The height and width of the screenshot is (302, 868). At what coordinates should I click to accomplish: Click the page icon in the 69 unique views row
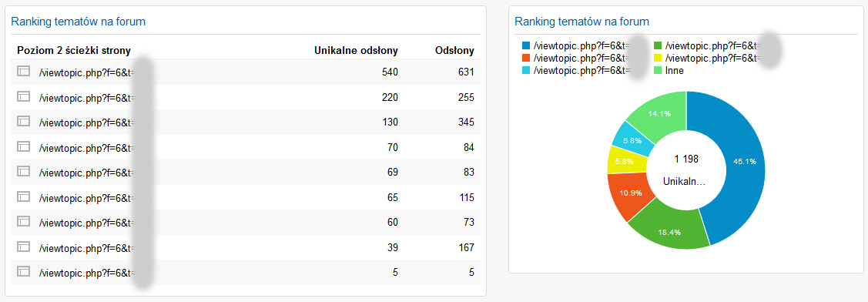click(x=23, y=171)
